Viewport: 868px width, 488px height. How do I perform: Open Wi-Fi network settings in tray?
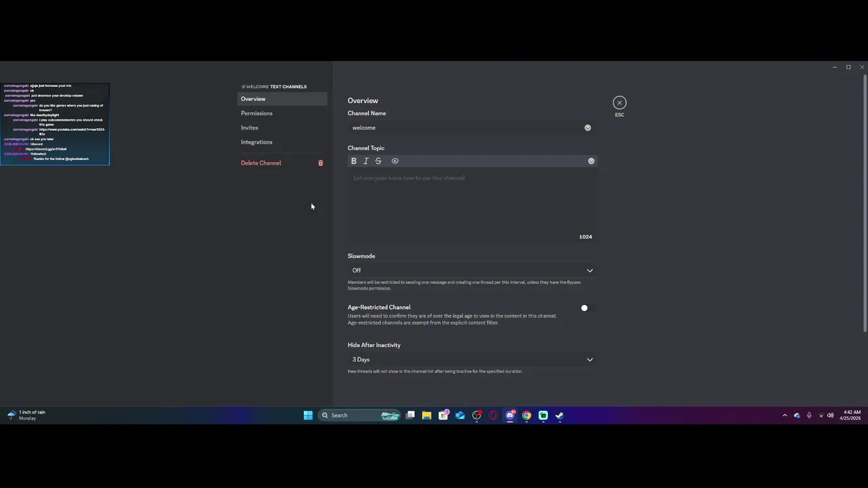[821, 415]
